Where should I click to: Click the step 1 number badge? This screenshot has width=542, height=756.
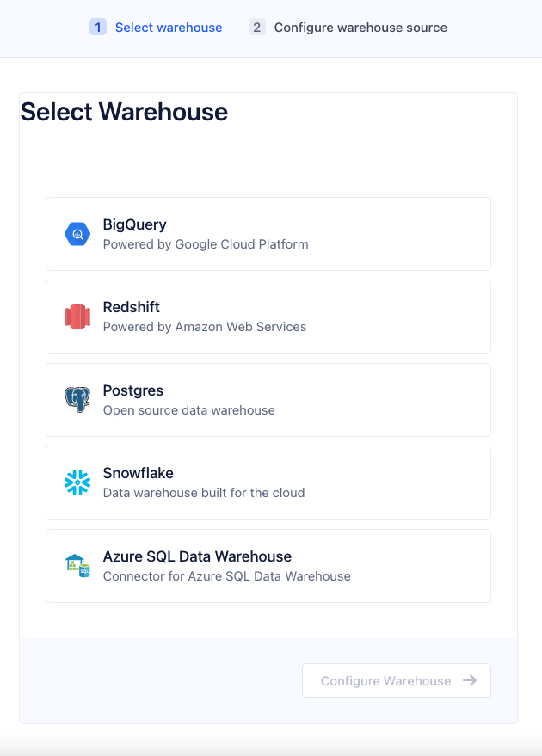pos(98,28)
